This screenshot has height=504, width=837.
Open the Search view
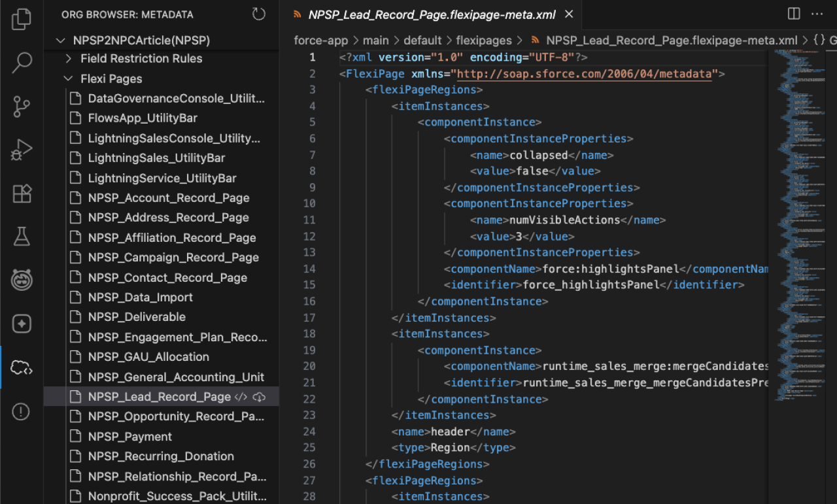[x=21, y=62]
